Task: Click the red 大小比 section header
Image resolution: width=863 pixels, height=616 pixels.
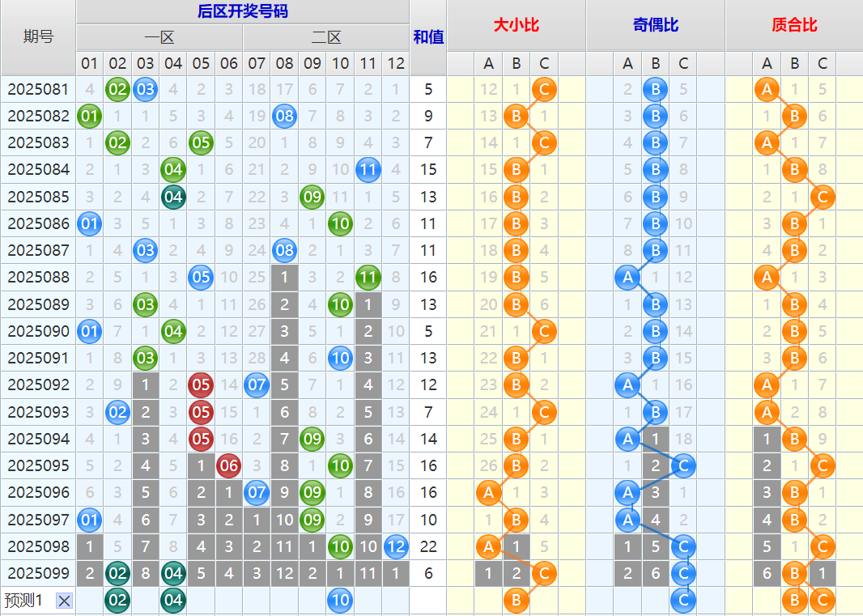Action: (x=517, y=25)
